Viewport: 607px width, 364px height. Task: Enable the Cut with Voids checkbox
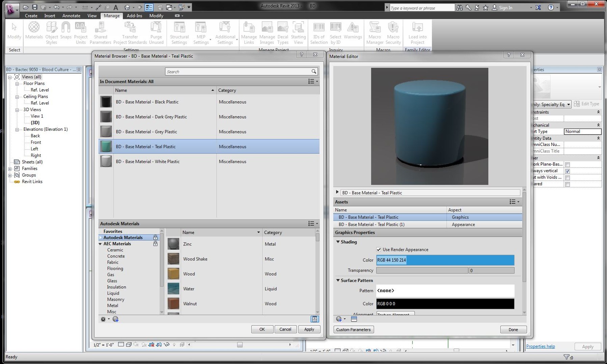click(x=568, y=178)
